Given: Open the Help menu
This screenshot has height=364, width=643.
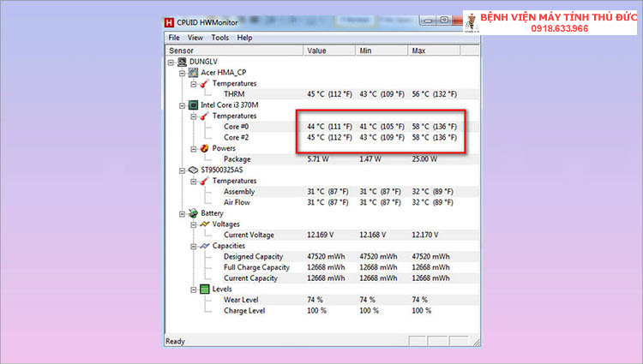Looking at the screenshot, I should pos(244,38).
